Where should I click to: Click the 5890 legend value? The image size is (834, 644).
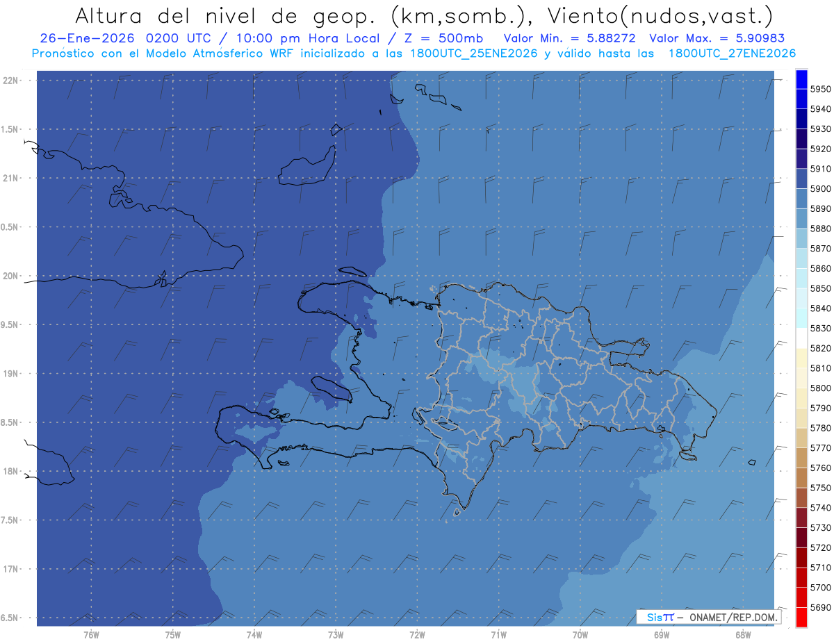820,208
